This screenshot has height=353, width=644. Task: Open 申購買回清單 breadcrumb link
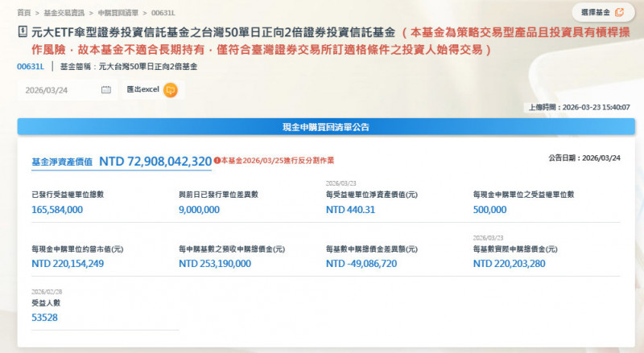118,13
